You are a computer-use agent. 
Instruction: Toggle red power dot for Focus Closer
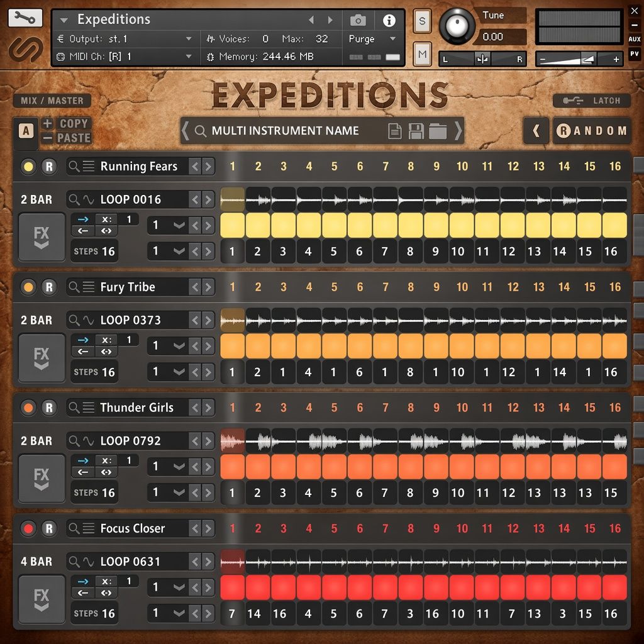tap(28, 529)
